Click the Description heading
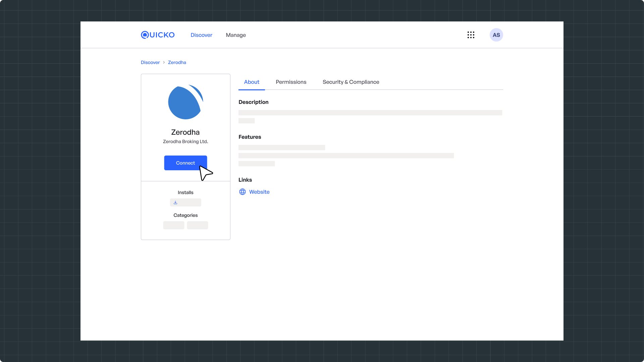644x362 pixels. pyautogui.click(x=254, y=102)
